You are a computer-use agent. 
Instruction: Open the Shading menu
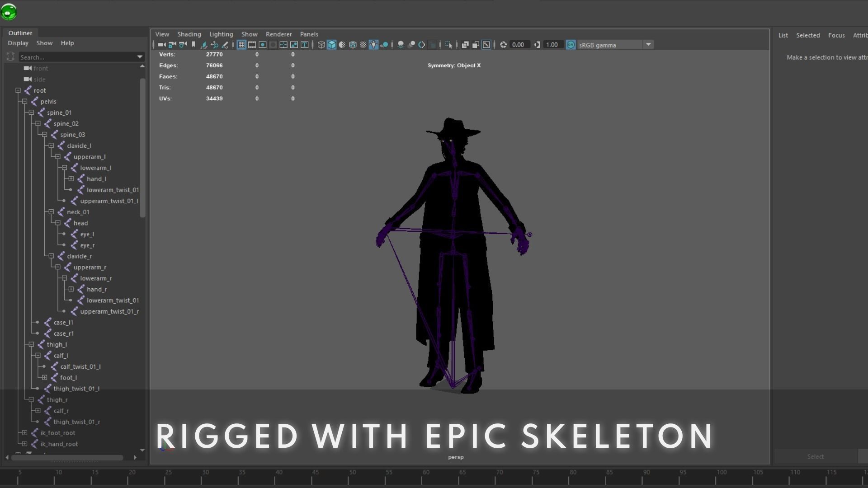(189, 34)
